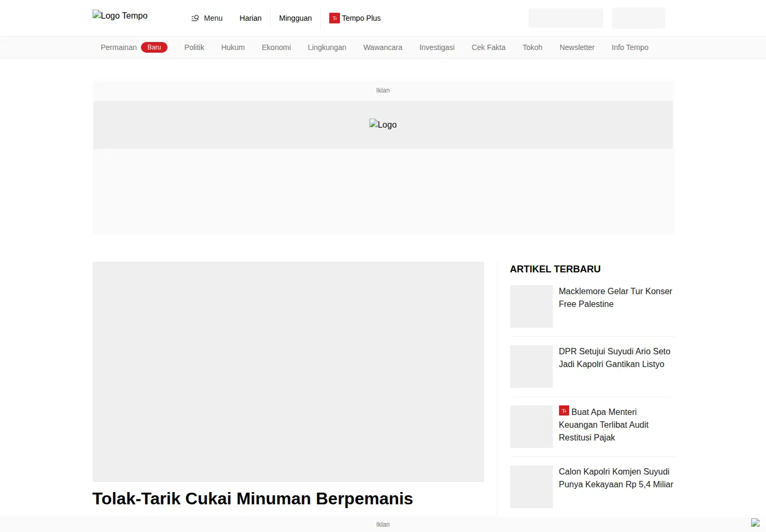766x532 pixels.
Task: Open the Menu search icon
Action: pos(195,18)
